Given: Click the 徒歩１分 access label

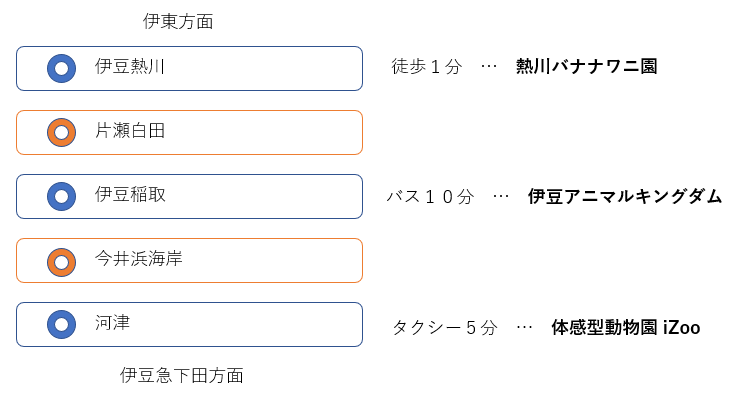Looking at the screenshot, I should click(x=427, y=66).
